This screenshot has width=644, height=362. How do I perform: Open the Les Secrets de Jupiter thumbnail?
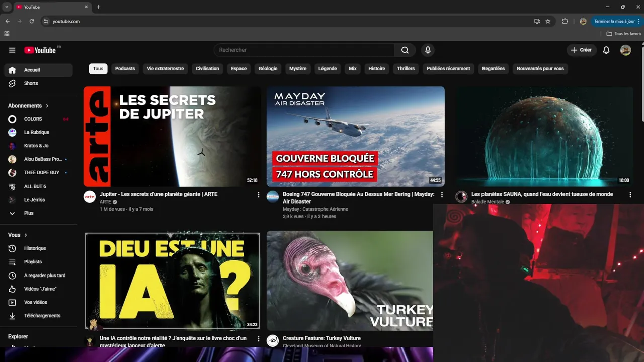(x=172, y=136)
